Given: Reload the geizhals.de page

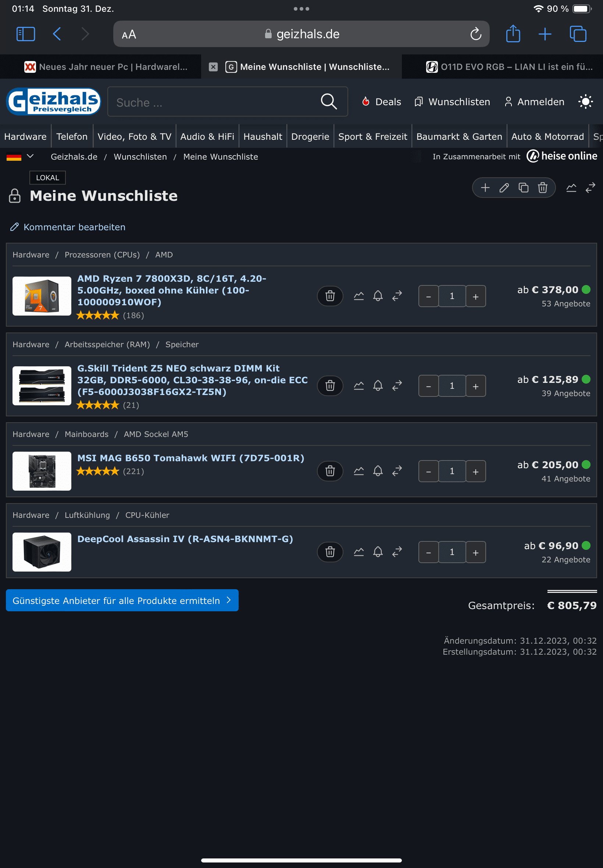Looking at the screenshot, I should pos(476,34).
